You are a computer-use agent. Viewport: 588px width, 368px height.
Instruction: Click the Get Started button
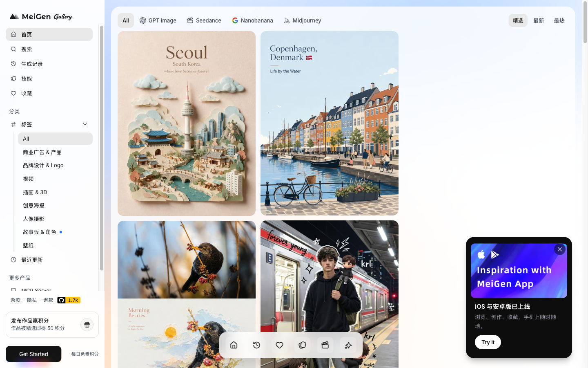33,354
